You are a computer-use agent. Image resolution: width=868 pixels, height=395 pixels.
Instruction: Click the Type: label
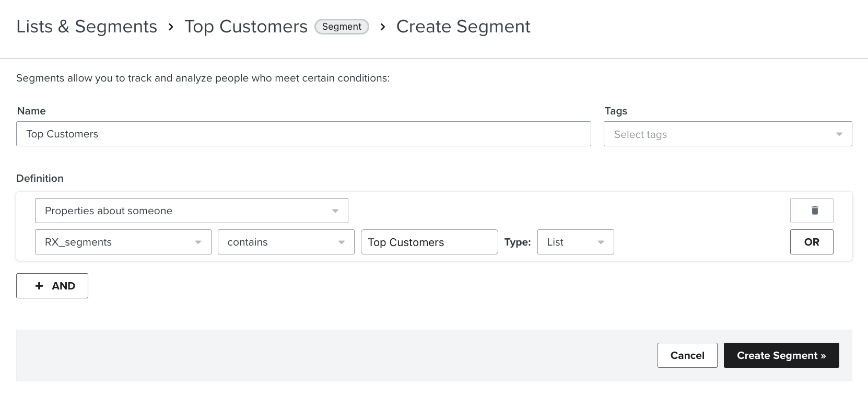(x=518, y=242)
